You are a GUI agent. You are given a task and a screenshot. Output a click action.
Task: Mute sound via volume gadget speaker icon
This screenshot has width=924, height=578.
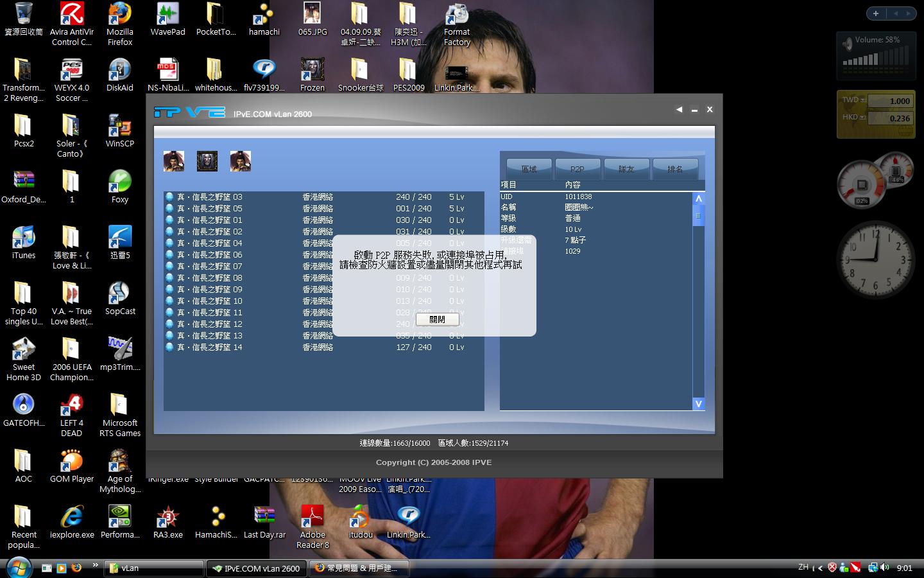(x=848, y=44)
